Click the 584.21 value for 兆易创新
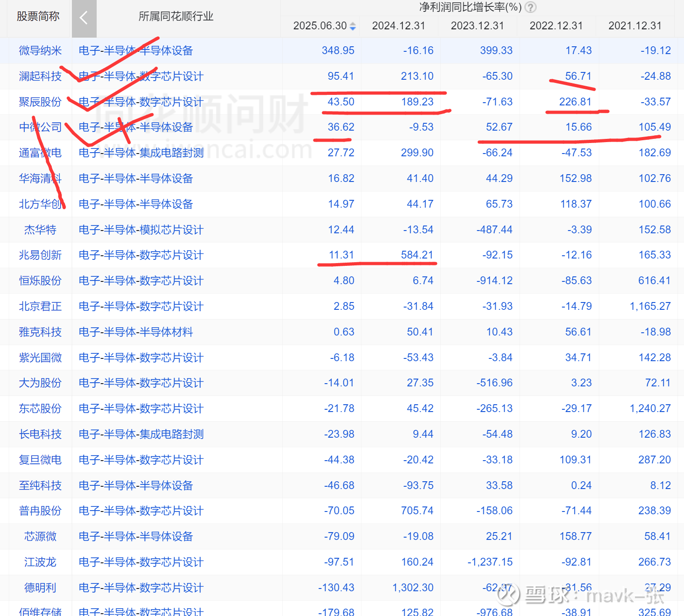The width and height of the screenshot is (684, 616). (417, 255)
